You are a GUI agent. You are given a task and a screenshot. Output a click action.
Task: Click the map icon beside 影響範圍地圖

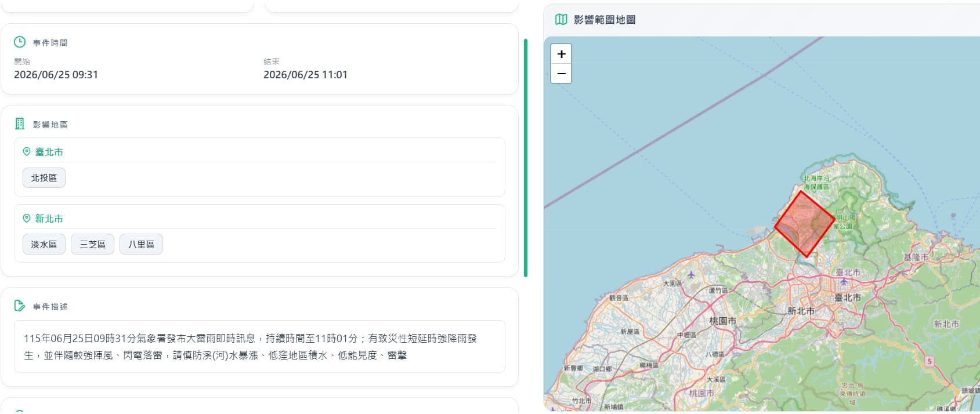pyautogui.click(x=561, y=19)
